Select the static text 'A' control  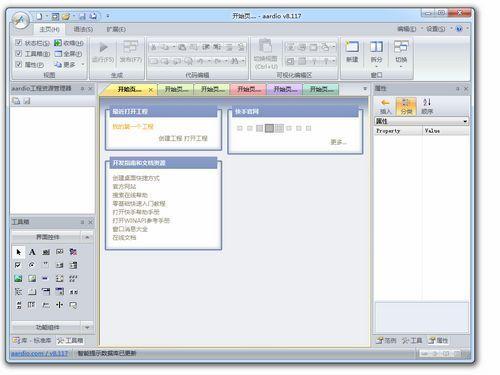click(32, 252)
